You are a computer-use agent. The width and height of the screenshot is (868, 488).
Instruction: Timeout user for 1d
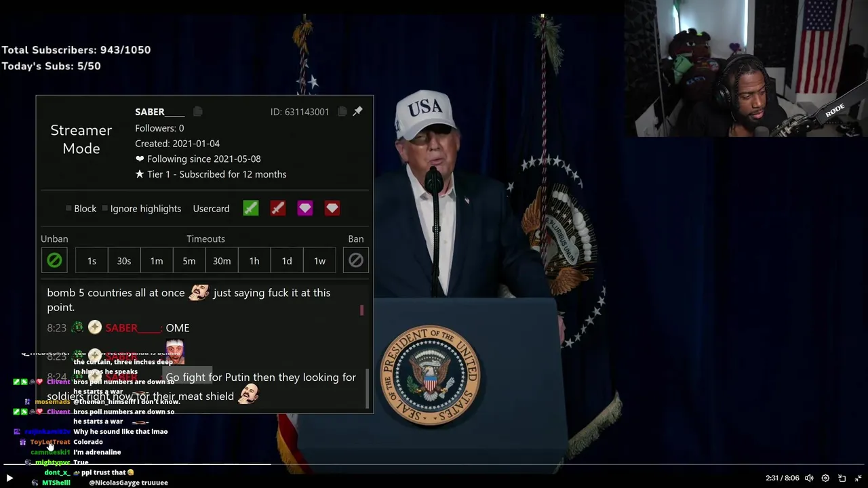(287, 260)
